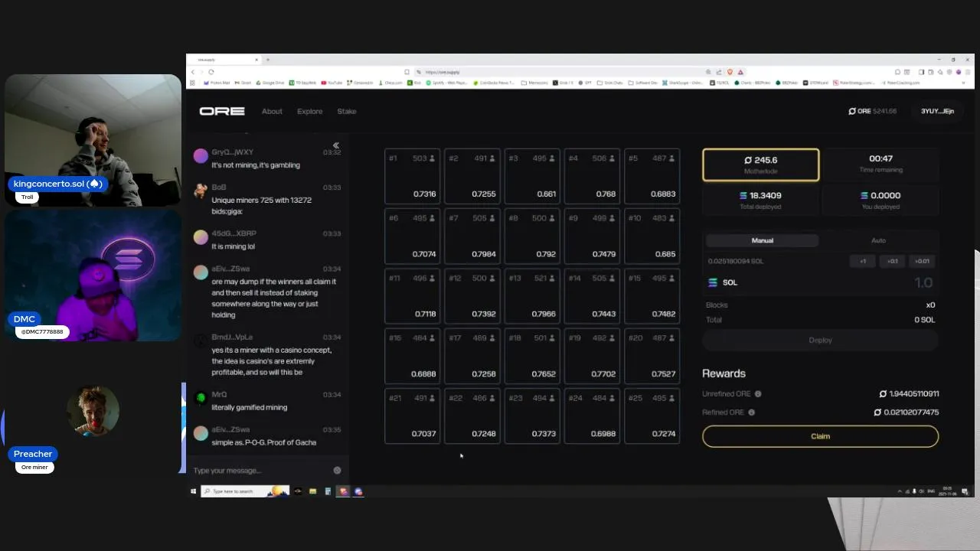This screenshot has height=551, width=980.
Task: Select mining block #25
Action: [652, 416]
